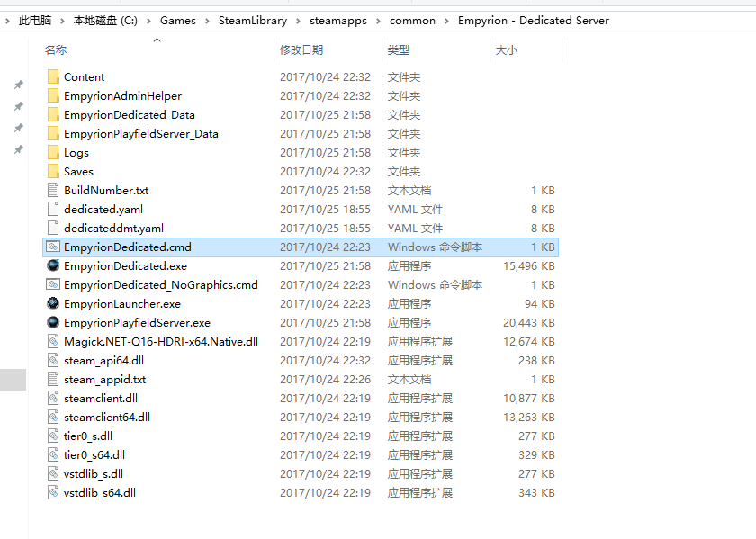Select file name dedicated.yaml
This screenshot has height=539, width=756.
[x=103, y=210]
